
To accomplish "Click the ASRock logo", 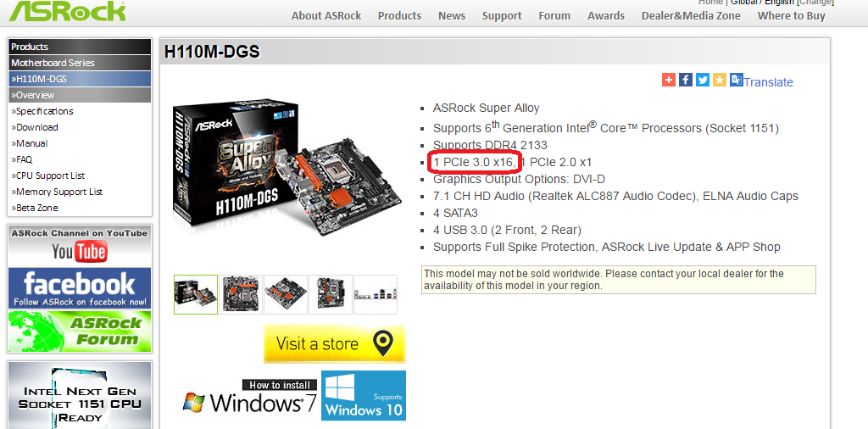I will click(67, 11).
